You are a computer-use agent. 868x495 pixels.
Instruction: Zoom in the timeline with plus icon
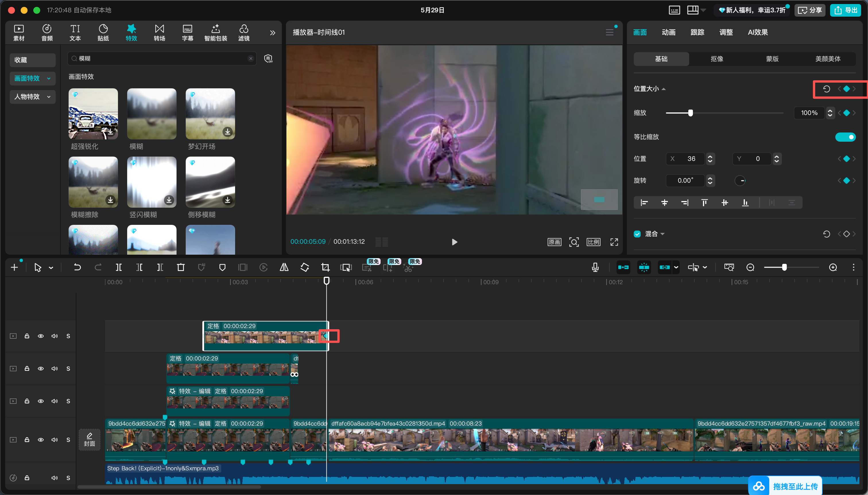pyautogui.click(x=833, y=268)
